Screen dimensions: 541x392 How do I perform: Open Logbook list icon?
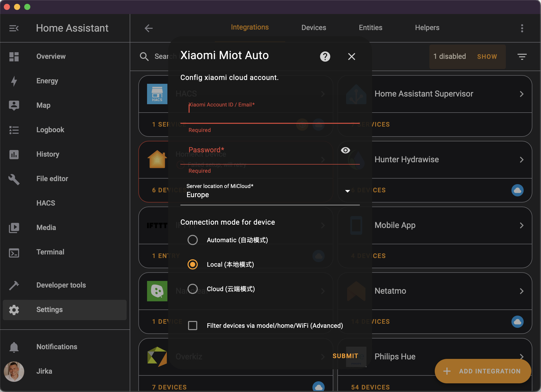[x=14, y=130]
